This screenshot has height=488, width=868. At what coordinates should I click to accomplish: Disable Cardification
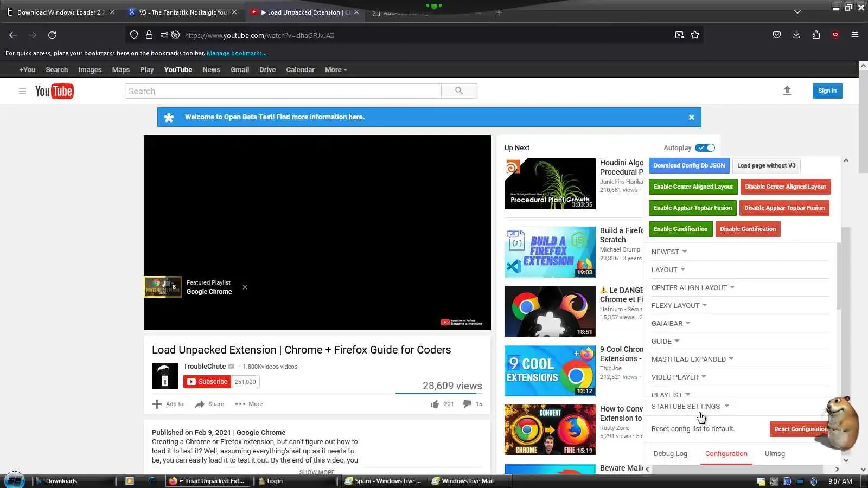click(x=748, y=229)
